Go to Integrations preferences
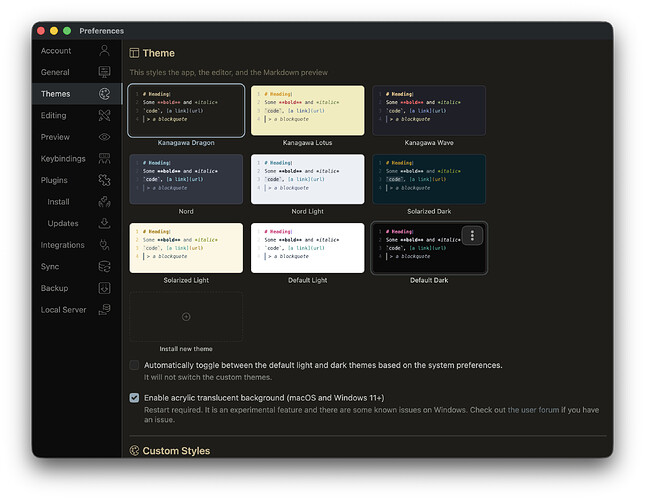Image resolution: width=645 pixels, height=500 pixels. point(77,245)
